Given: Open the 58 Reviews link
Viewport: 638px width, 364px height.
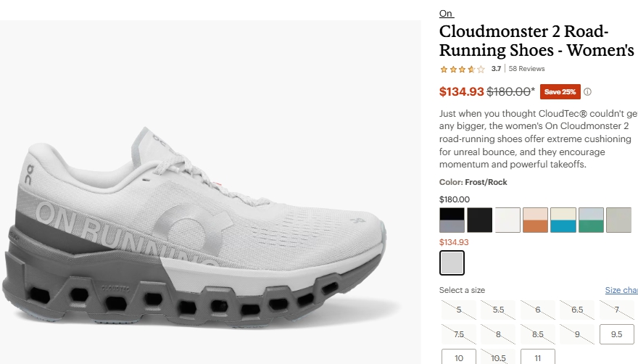Looking at the screenshot, I should click(x=526, y=69).
